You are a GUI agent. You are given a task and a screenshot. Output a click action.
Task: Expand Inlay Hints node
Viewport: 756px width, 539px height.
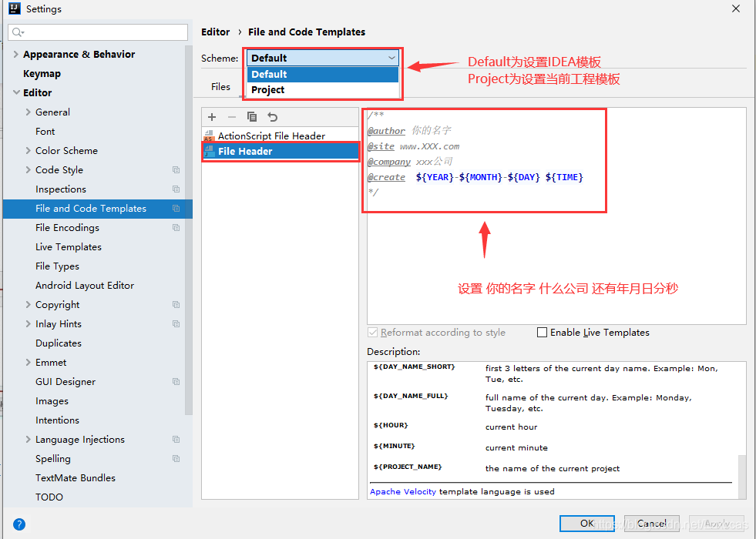pyautogui.click(x=28, y=323)
